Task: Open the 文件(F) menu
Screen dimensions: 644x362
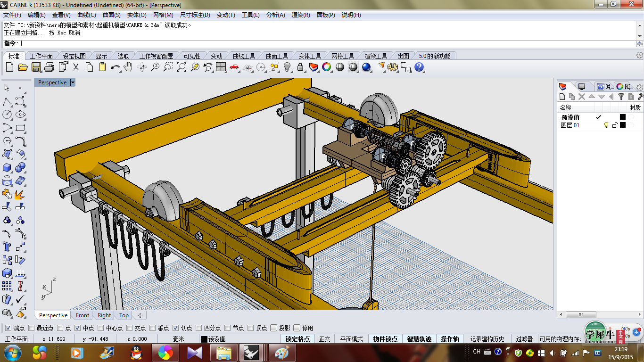Action: coord(12,15)
